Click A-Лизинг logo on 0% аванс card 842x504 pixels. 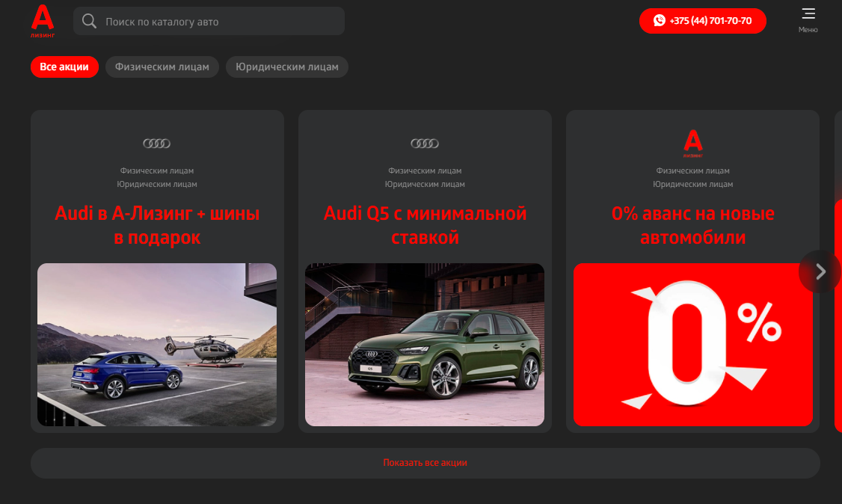click(692, 144)
